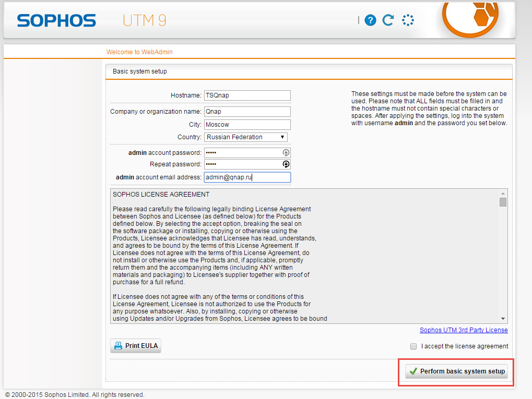532x399 pixels.
Task: Click the Hostname field containing TSQnap
Action: [247, 95]
